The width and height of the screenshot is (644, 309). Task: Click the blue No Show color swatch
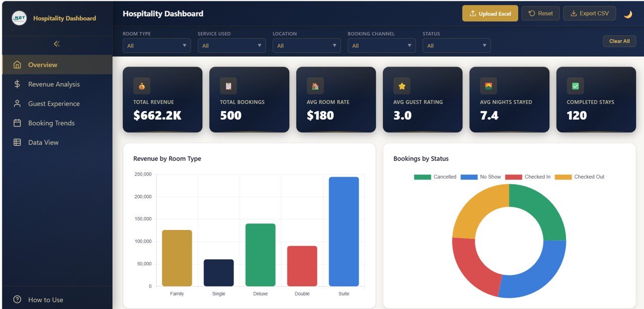(469, 177)
